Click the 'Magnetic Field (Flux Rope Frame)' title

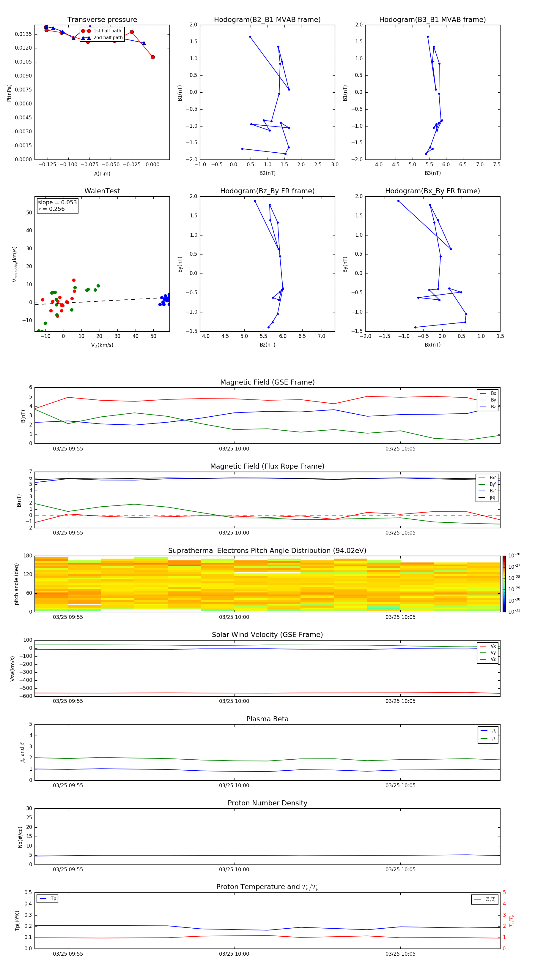pyautogui.click(x=267, y=467)
